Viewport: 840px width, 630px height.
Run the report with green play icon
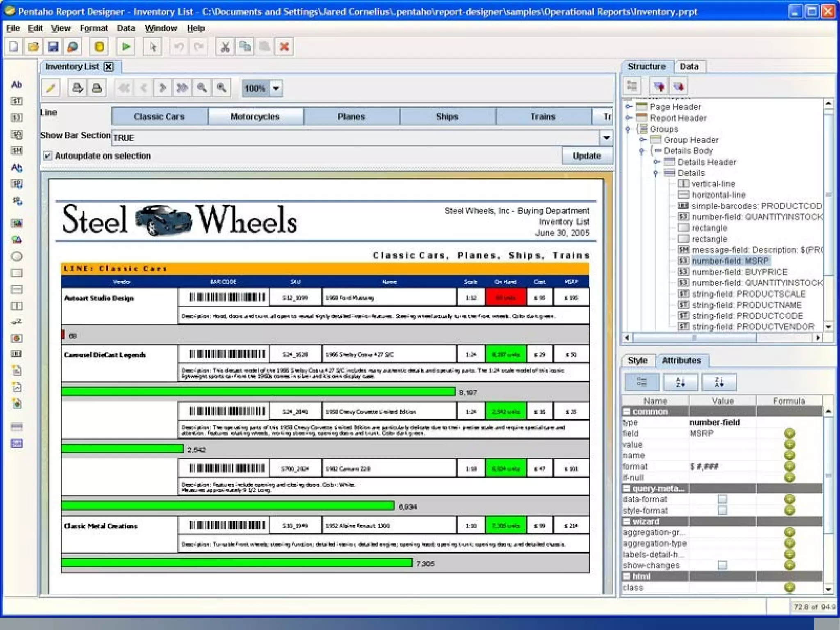pyautogui.click(x=126, y=47)
